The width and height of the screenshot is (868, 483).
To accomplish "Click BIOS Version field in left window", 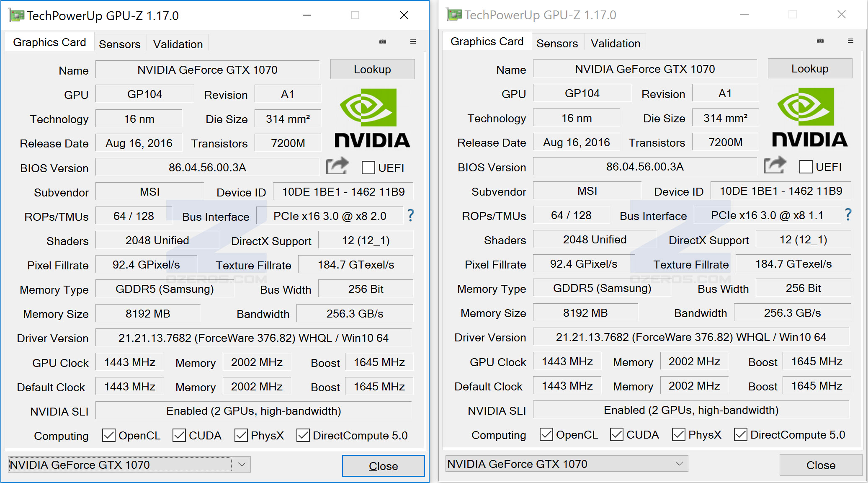I will 207,168.
